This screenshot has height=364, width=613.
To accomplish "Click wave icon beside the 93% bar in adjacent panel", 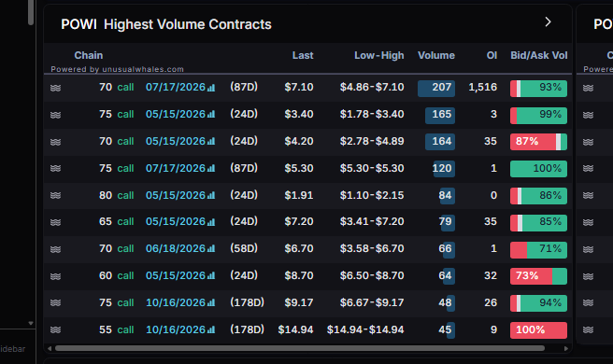I will pyautogui.click(x=588, y=88).
